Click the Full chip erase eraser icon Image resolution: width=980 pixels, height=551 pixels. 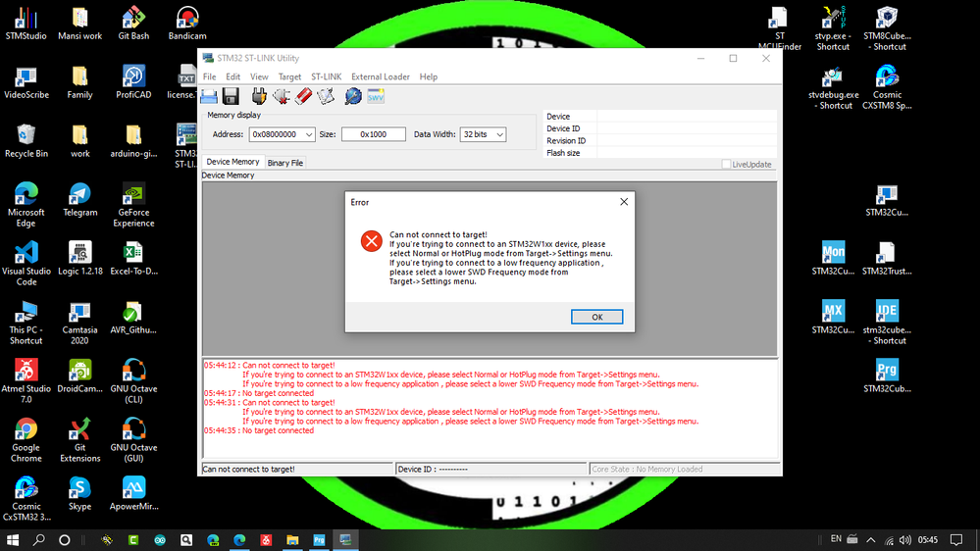pyautogui.click(x=304, y=96)
